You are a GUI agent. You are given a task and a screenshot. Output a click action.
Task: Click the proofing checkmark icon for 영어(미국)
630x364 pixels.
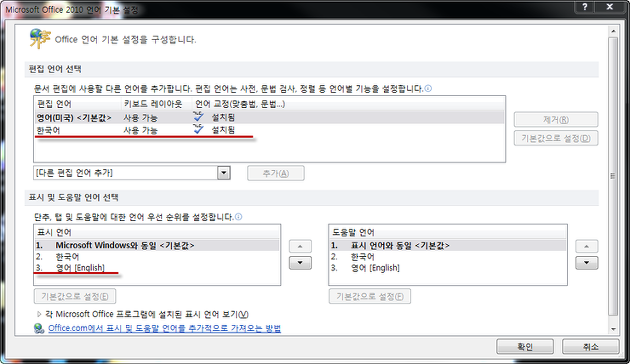[198, 117]
